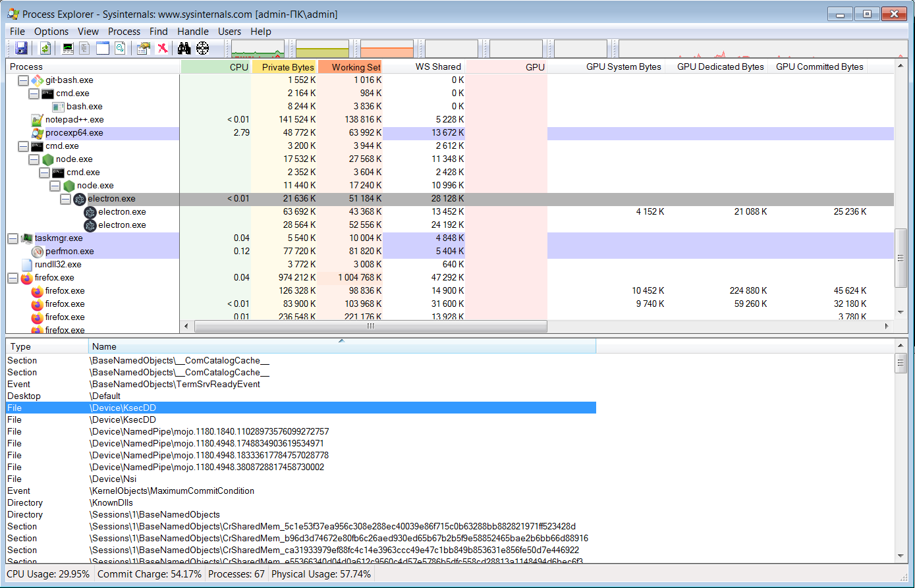The image size is (915, 588).
Task: Select the \KnownDlls directory handle row
Action: tap(301, 502)
